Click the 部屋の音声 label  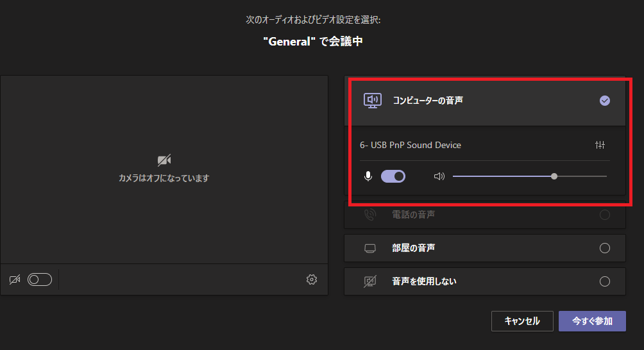pyautogui.click(x=414, y=248)
